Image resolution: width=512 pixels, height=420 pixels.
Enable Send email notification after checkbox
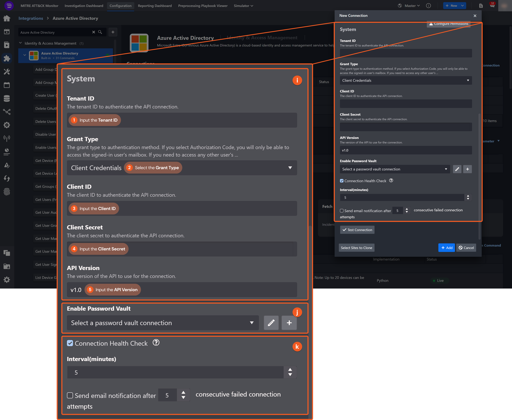tap(342, 211)
